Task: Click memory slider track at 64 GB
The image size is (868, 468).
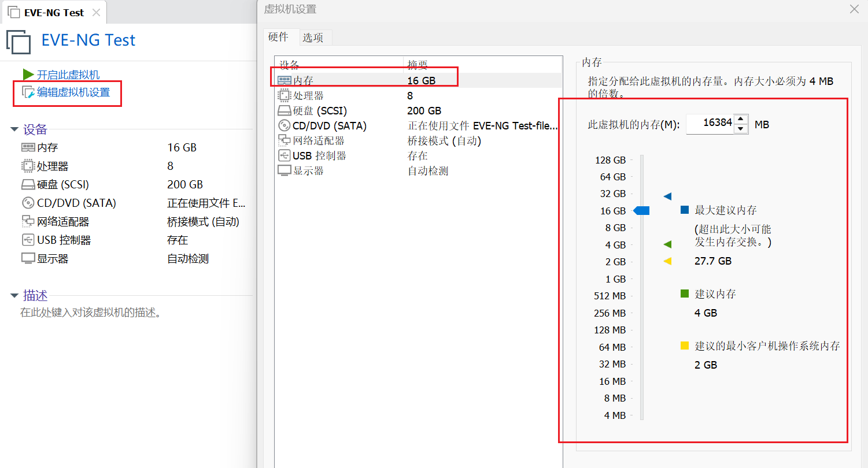Action: tap(642, 177)
